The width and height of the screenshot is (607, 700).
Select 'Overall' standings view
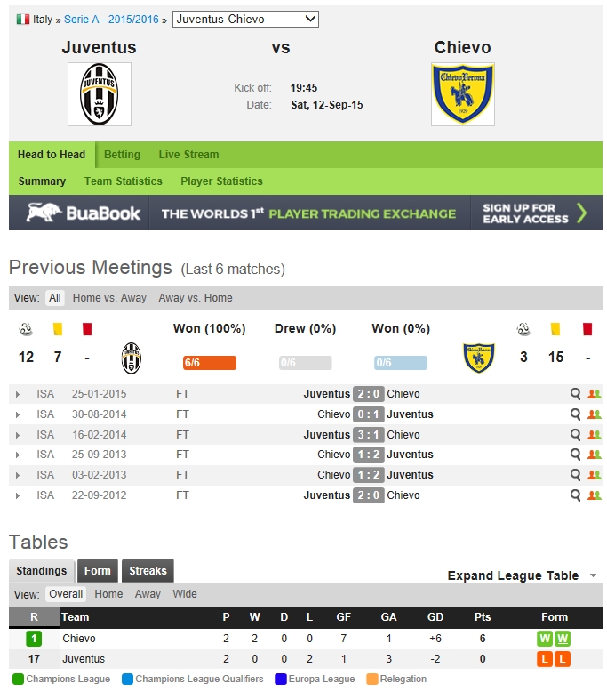[66, 594]
